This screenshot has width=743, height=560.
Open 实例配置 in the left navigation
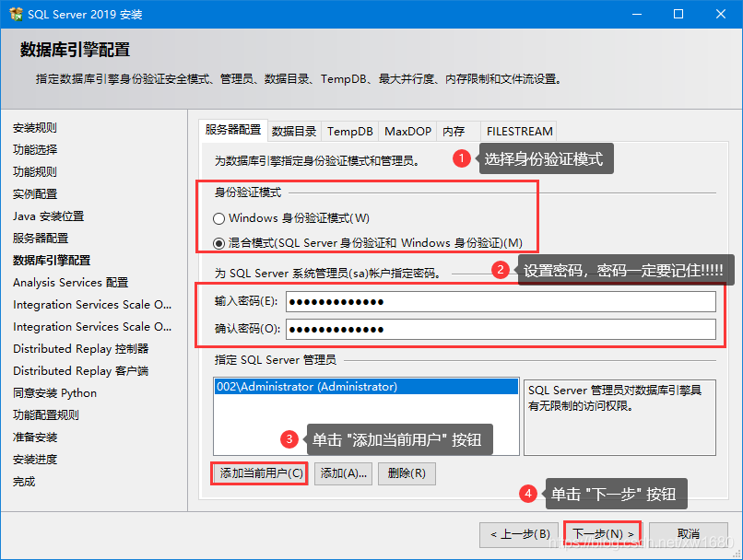click(x=34, y=193)
